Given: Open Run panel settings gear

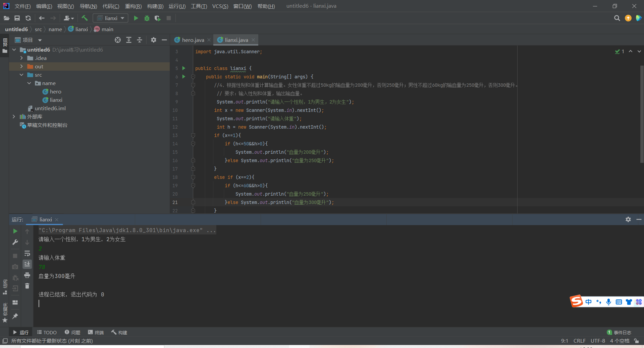Looking at the screenshot, I should coord(628,219).
